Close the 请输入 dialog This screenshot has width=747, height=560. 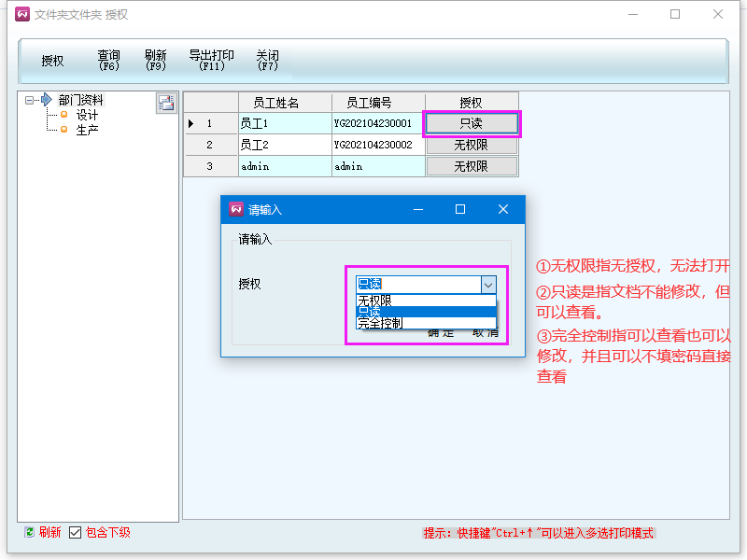503,210
